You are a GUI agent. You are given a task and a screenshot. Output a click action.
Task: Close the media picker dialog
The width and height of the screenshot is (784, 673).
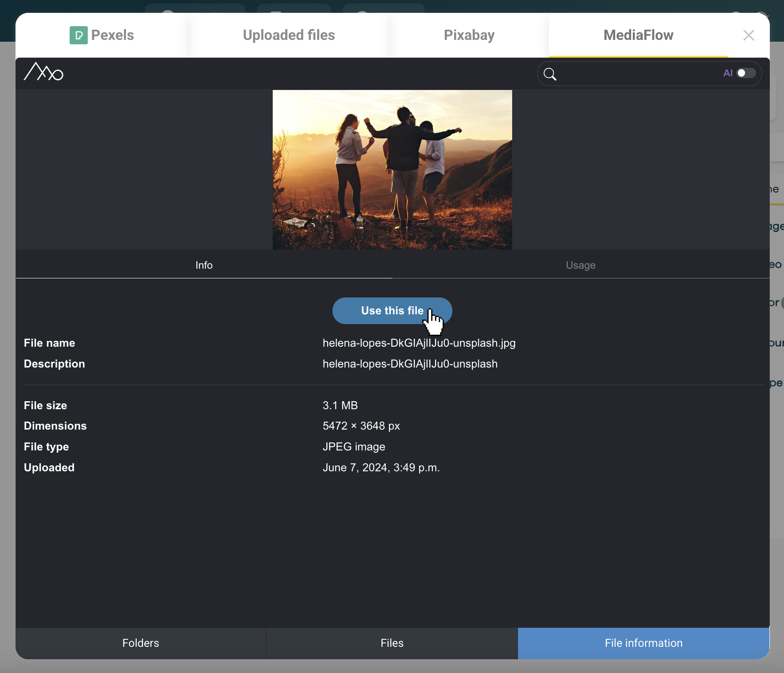pos(749,35)
